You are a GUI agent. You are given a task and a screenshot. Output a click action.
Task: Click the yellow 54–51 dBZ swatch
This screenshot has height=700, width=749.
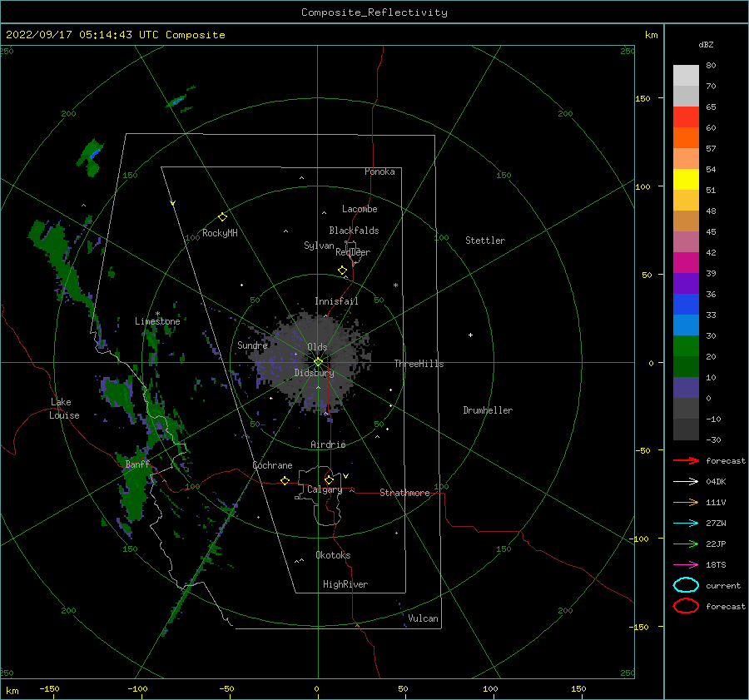point(686,180)
